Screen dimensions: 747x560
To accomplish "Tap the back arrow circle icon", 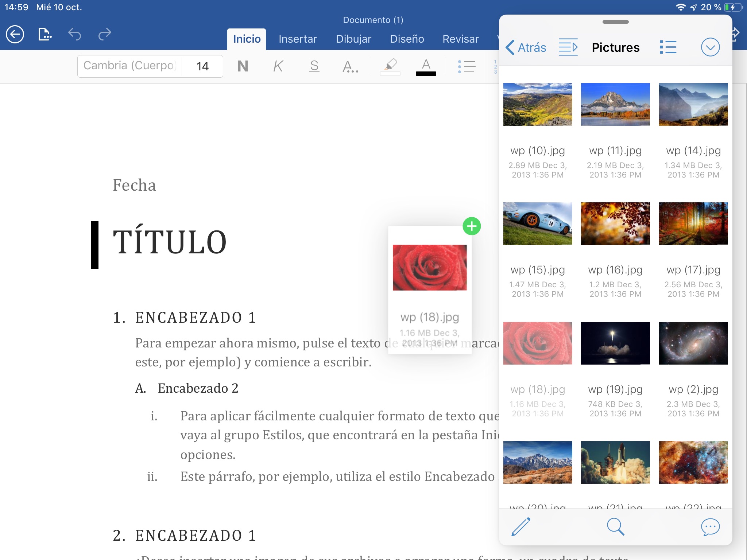I will tap(15, 35).
